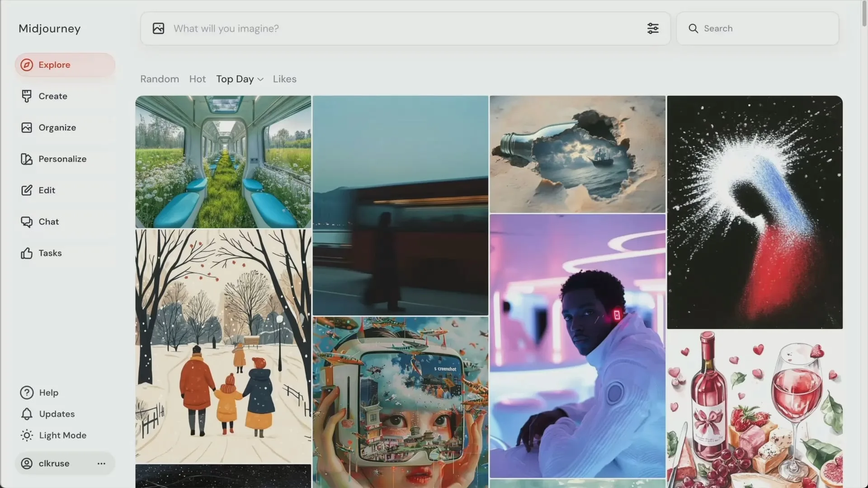Select the Hot feed filter
Viewport: 868px width, 488px height.
pyautogui.click(x=197, y=78)
